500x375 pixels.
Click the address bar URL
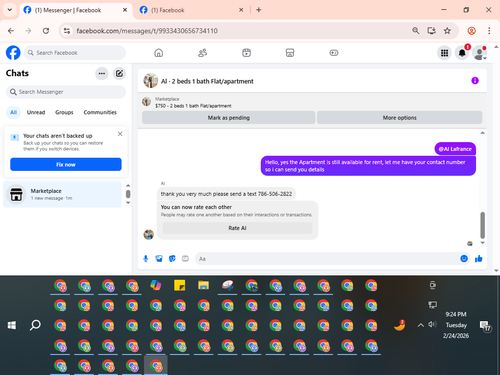click(147, 31)
